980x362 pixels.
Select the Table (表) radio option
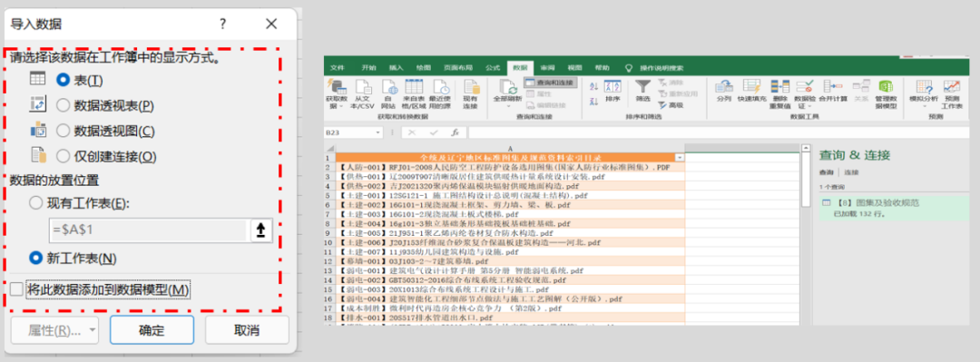63,80
